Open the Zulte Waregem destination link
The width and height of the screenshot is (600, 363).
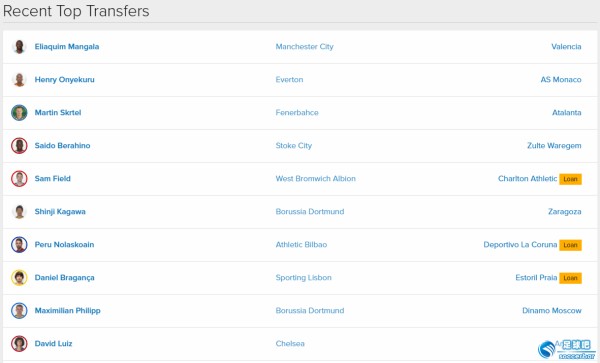tap(554, 146)
